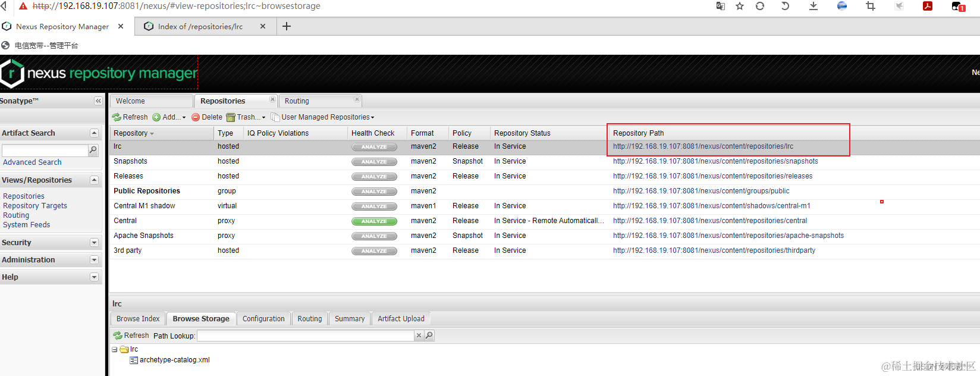Switch to Configuration tab
This screenshot has width=980, height=376.
(263, 319)
